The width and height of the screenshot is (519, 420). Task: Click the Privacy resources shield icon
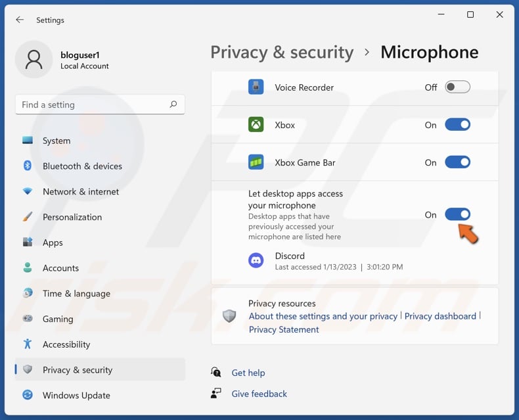(x=229, y=316)
